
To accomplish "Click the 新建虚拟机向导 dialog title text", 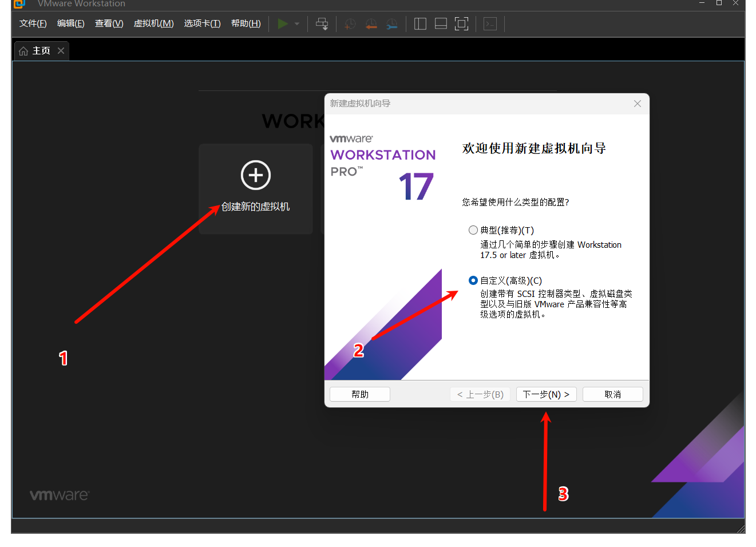I will click(x=360, y=104).
